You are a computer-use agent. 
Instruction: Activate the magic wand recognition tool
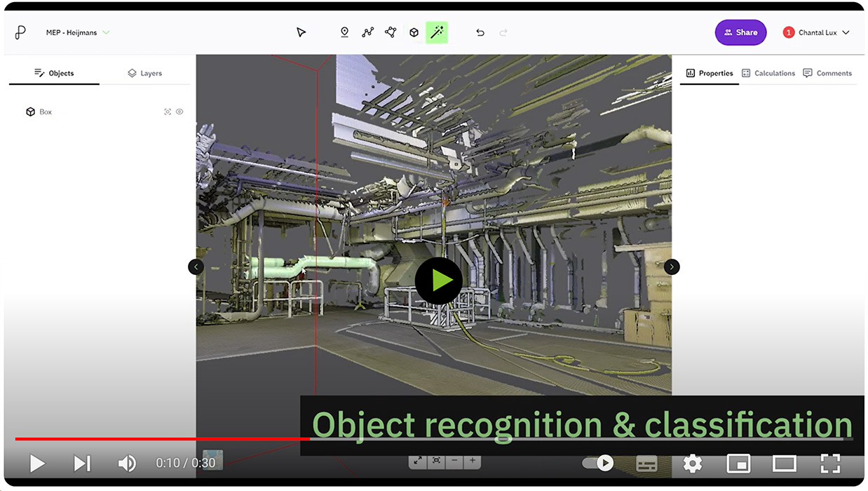point(437,32)
